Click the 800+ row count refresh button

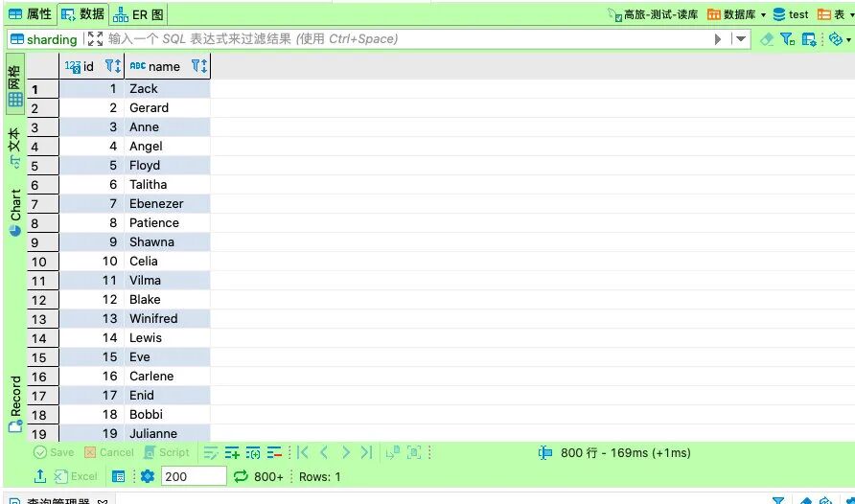pyautogui.click(x=259, y=476)
